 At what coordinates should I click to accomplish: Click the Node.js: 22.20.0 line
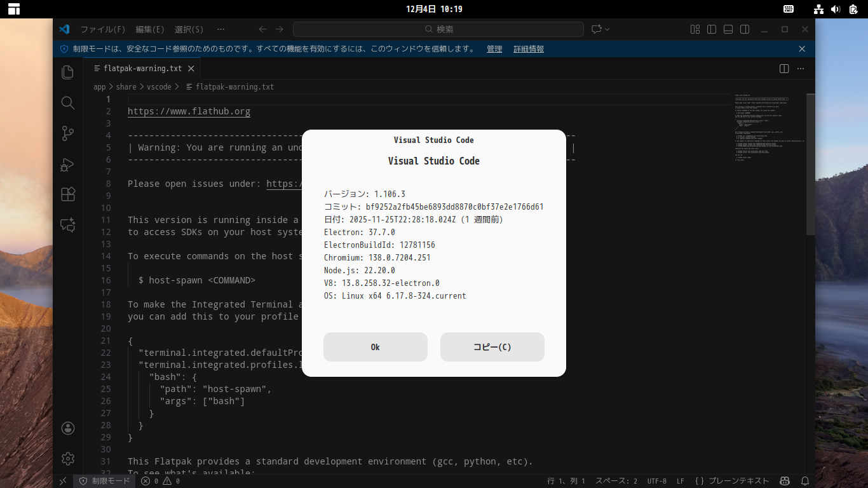click(x=360, y=270)
